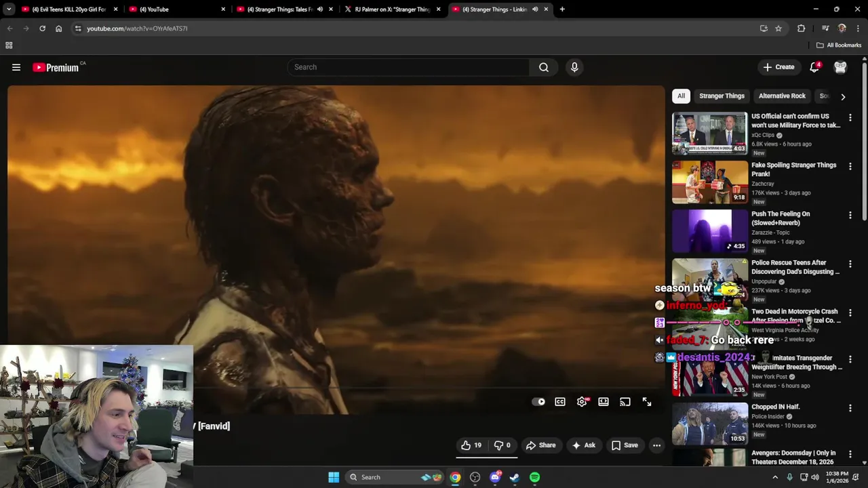The image size is (868, 488).
Task: Click the video progress bar
Action: (427, 389)
